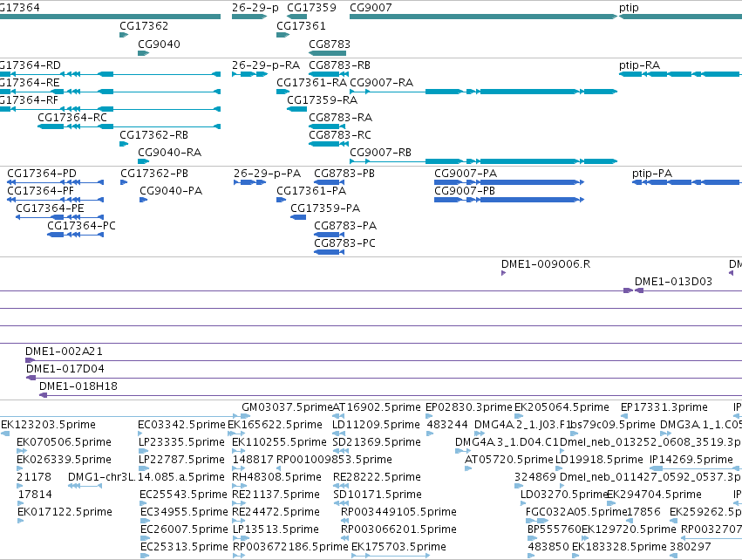Select the CG17359 gene label
The height and width of the screenshot is (560, 742).
[312, 8]
